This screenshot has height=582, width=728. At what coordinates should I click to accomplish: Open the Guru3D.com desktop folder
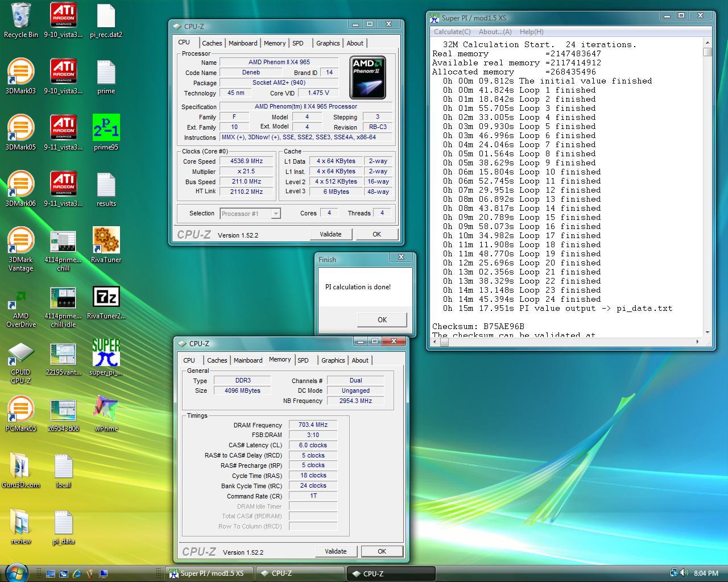pyautogui.click(x=20, y=471)
